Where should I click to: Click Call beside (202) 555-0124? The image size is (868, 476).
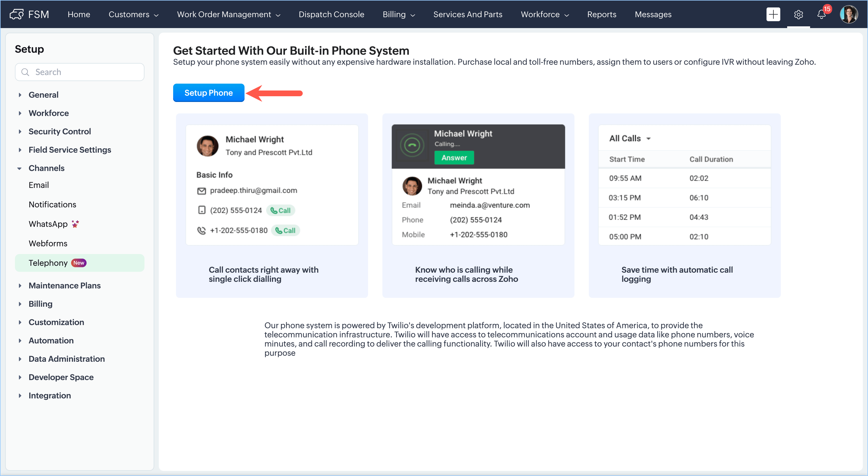coord(280,211)
